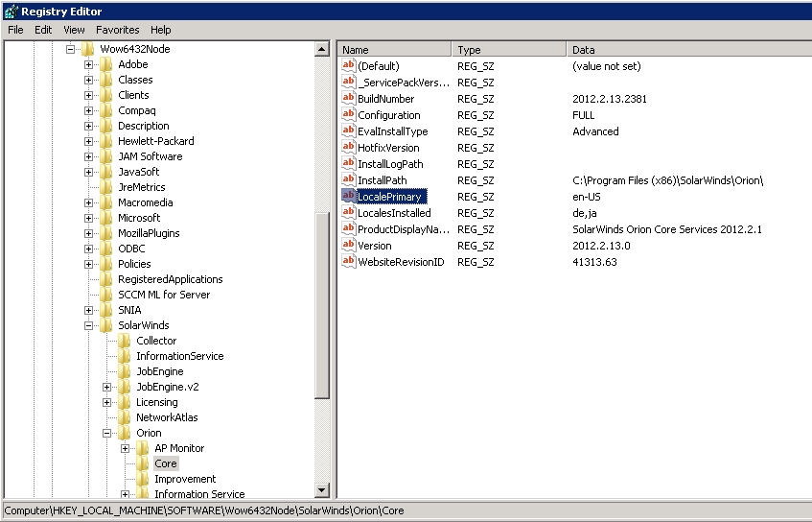Click the tree pane scroll up arrow
Screen dimensions: 812x522
click(x=321, y=49)
